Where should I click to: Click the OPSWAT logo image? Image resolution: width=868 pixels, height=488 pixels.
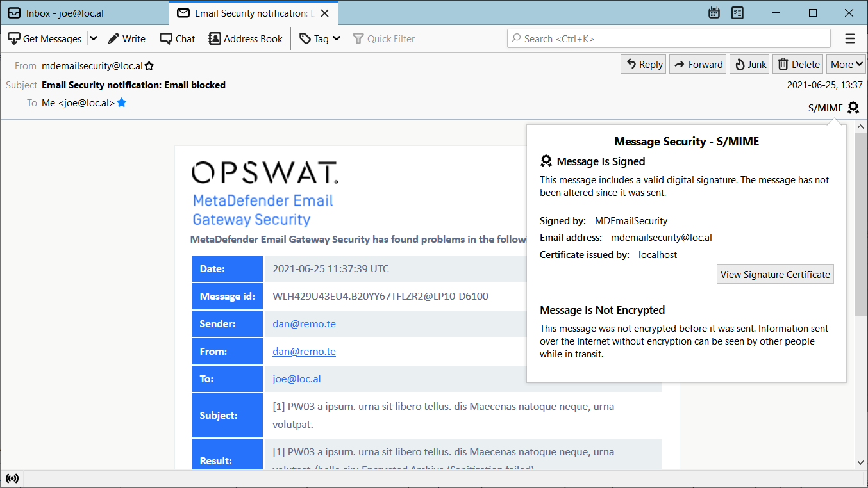click(x=264, y=173)
